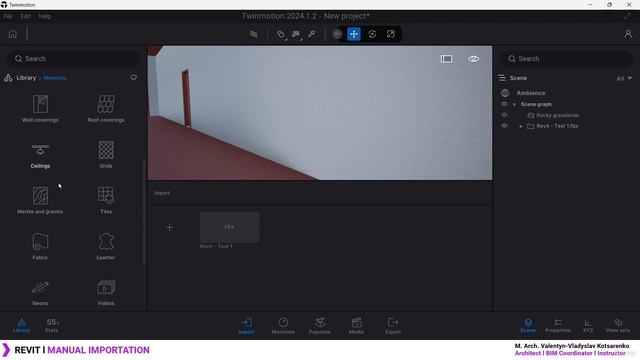
Task: Open the Neons material category
Action: tap(40, 292)
